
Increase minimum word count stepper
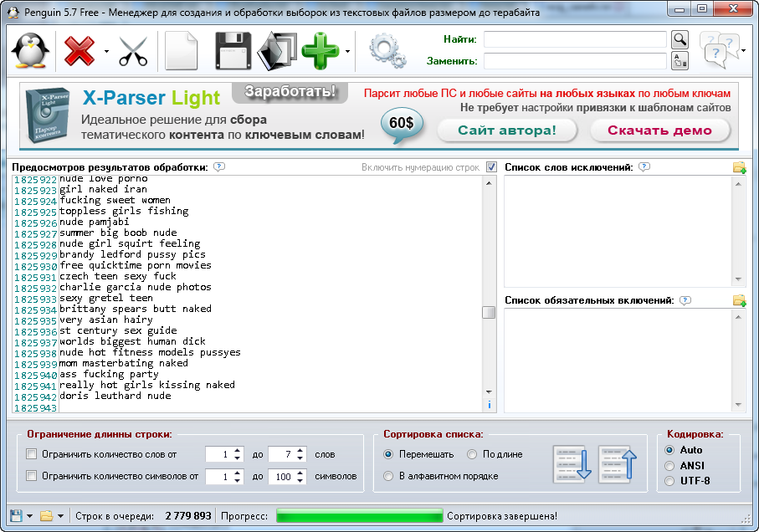click(237, 451)
